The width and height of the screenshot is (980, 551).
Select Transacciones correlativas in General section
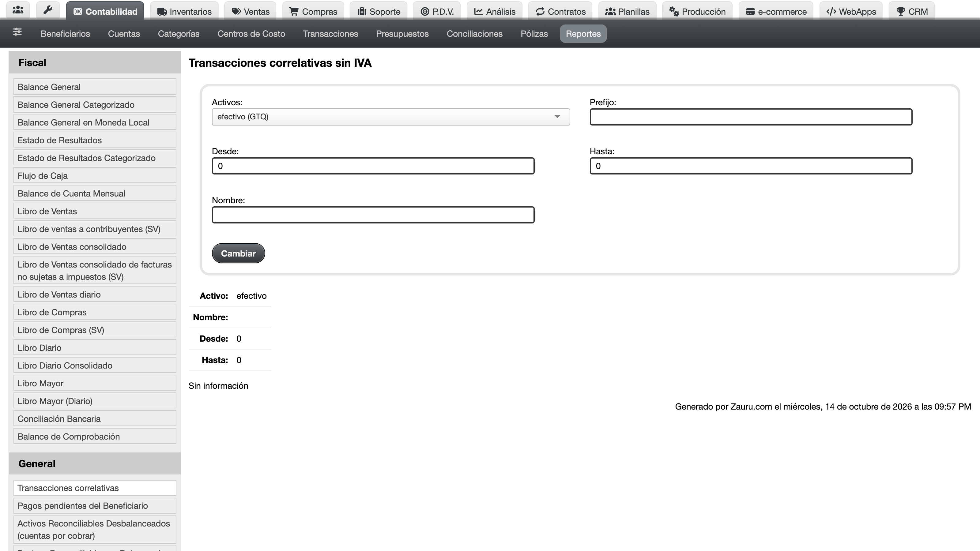tap(95, 488)
